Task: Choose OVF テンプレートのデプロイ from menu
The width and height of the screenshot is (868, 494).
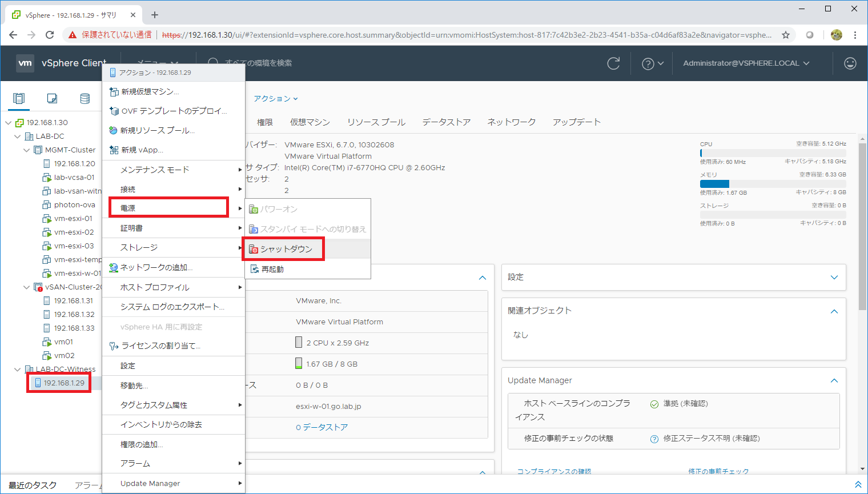Action: 174,111
